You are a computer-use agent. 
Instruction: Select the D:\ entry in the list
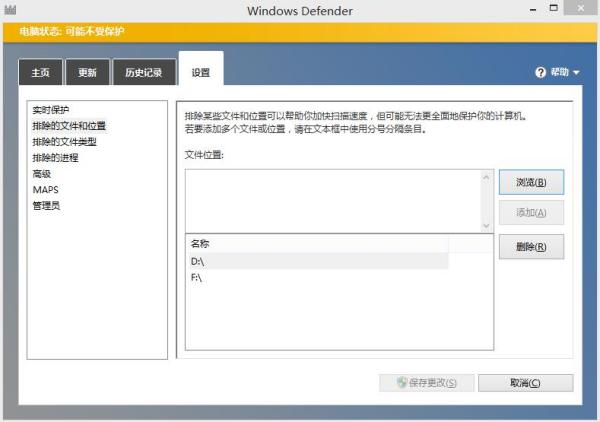(317, 261)
